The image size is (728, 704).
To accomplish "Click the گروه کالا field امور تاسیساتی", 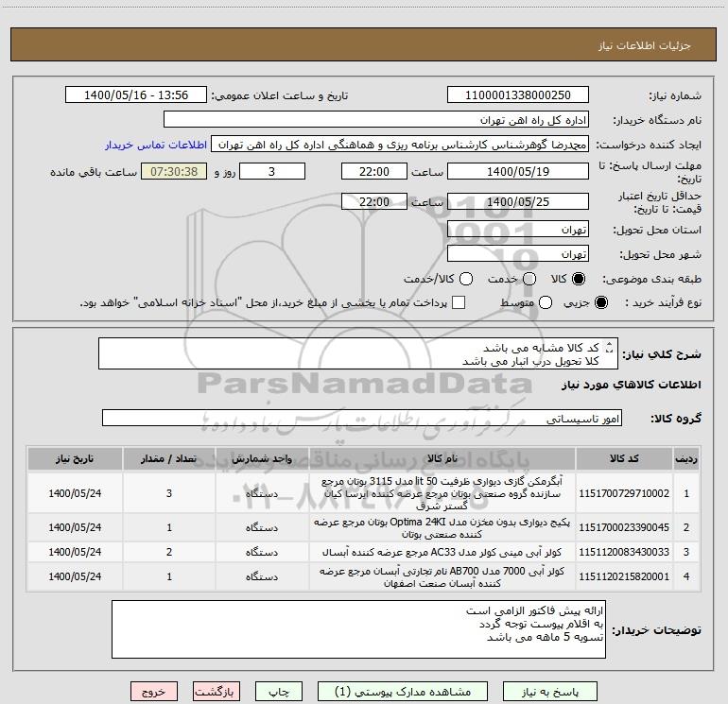I will 362,418.
